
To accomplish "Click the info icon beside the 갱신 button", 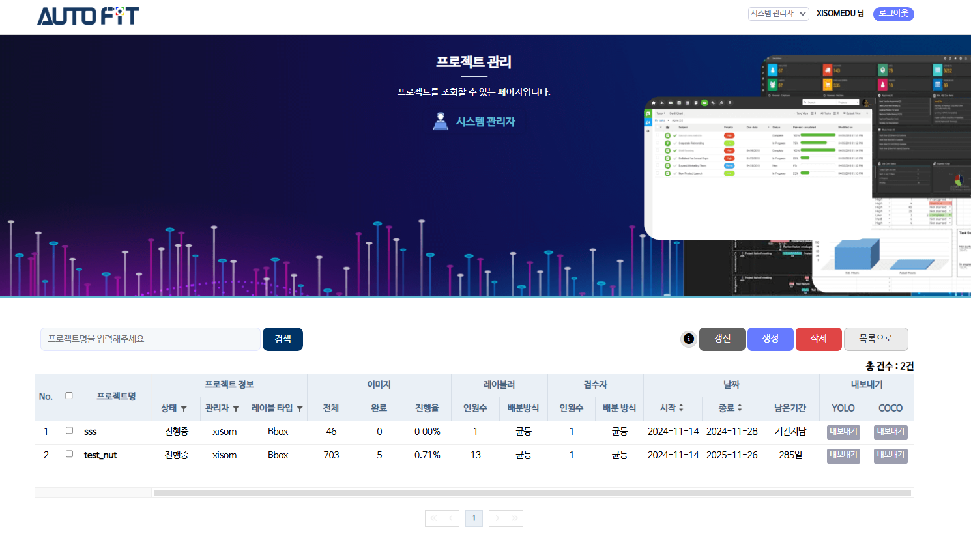I will pyautogui.click(x=688, y=339).
